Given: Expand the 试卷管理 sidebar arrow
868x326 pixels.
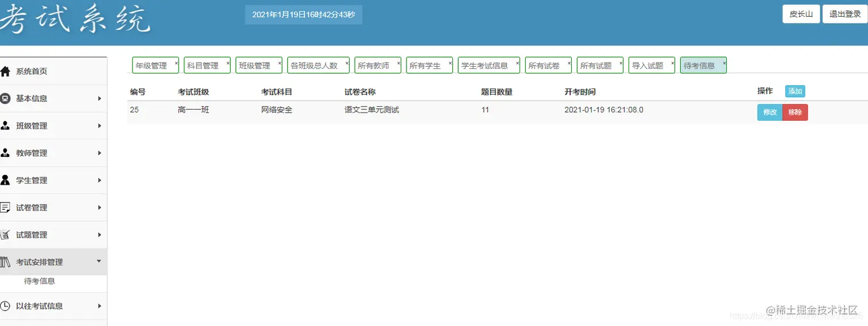Looking at the screenshot, I should coord(99,208).
